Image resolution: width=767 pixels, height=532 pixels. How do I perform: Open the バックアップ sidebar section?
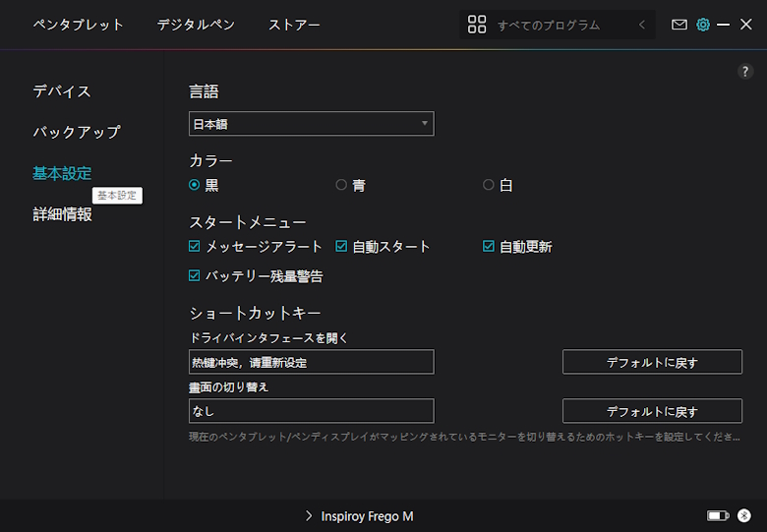[x=77, y=132]
